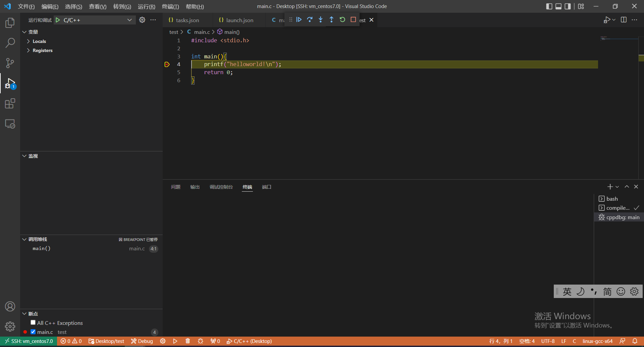
Task: Open editor more actions ellipsis
Action: [634, 20]
